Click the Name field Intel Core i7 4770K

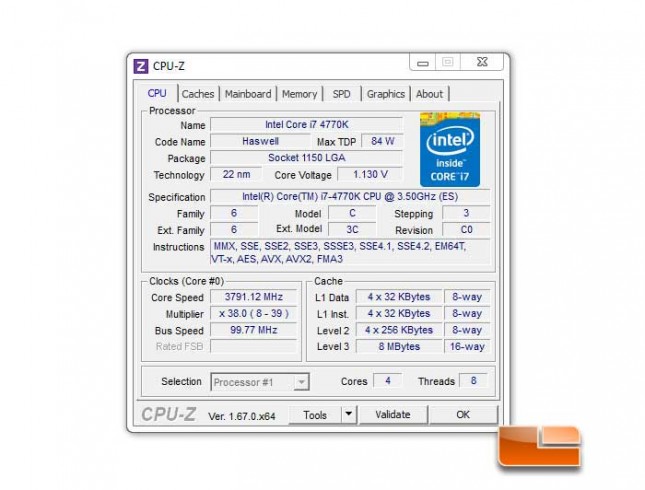(x=306, y=125)
